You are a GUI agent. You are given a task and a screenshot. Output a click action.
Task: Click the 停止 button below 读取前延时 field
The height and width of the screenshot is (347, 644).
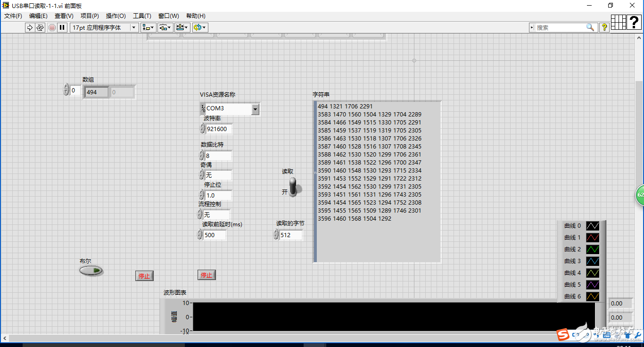click(x=206, y=275)
